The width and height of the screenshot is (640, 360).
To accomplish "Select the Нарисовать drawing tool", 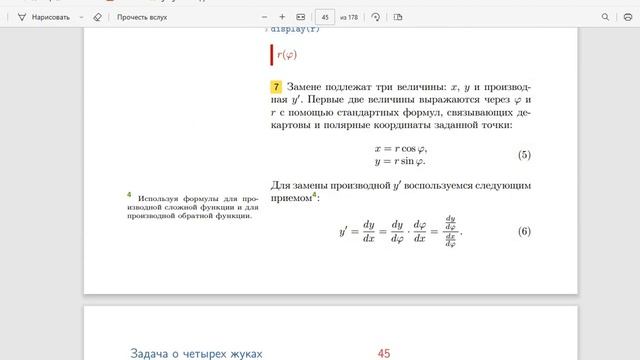I will click(44, 17).
